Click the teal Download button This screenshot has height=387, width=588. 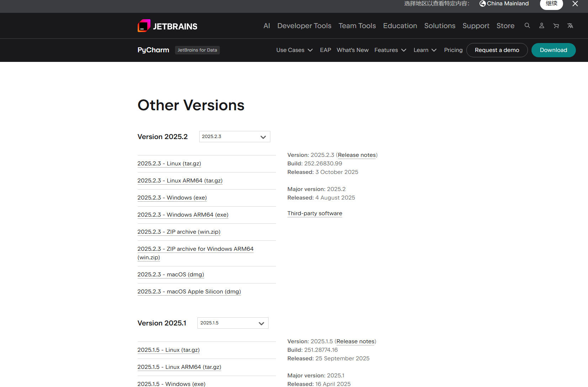[x=553, y=50]
